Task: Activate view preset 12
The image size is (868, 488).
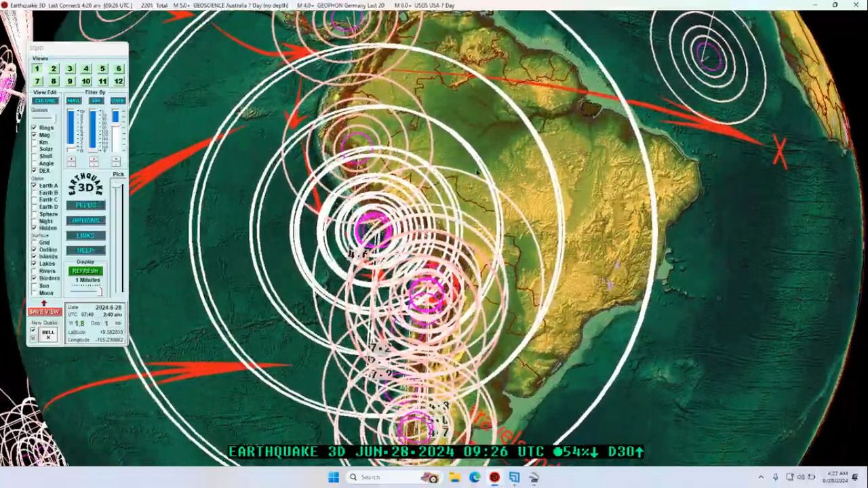Action: [119, 81]
